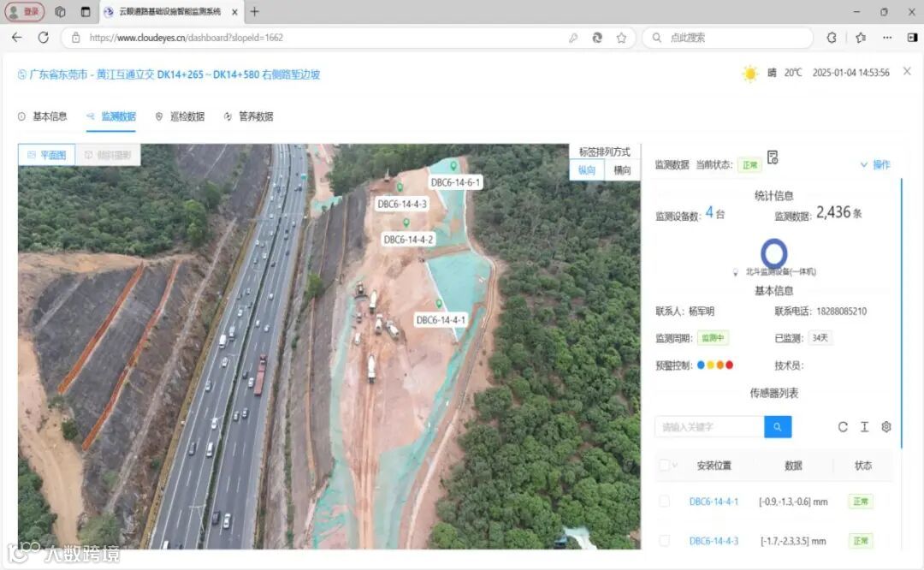The height and width of the screenshot is (570, 924).
Task: Go back using the browser back arrow
Action: click(x=16, y=37)
